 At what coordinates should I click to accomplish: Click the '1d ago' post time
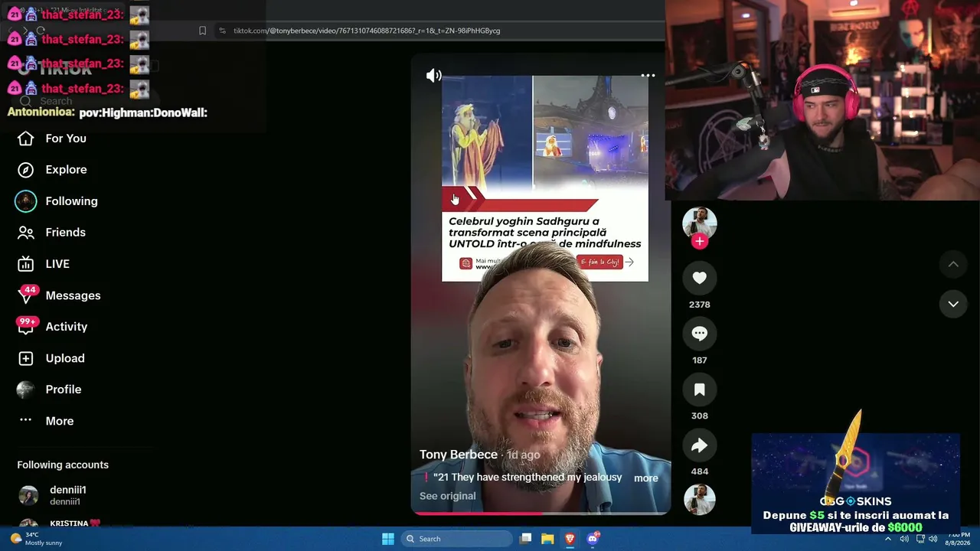pyautogui.click(x=523, y=455)
